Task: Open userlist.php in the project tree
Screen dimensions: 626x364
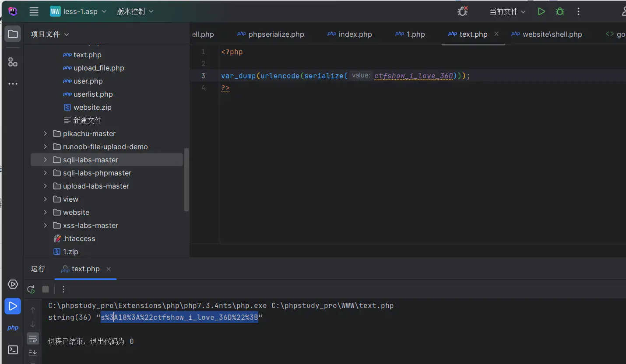Action: [x=88, y=94]
